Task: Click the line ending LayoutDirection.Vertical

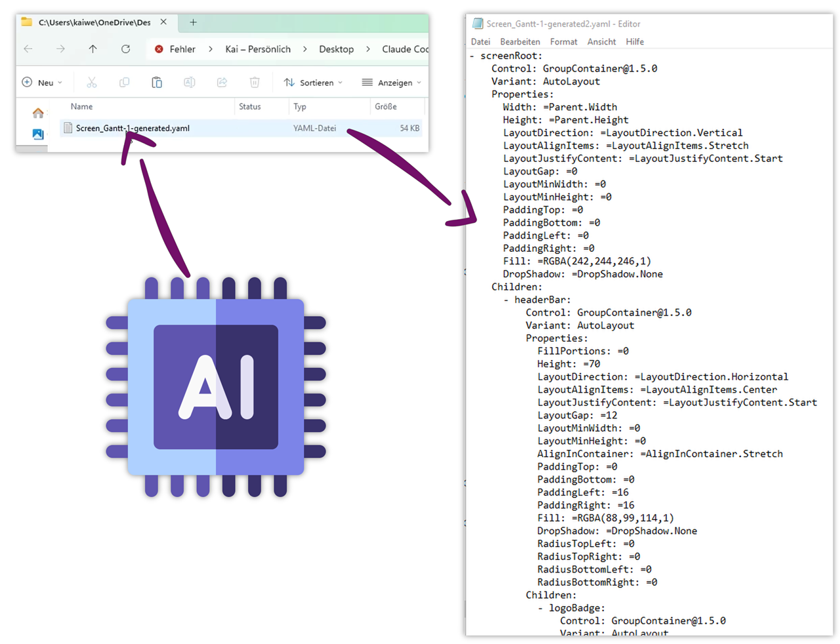Action: pyautogui.click(x=623, y=132)
